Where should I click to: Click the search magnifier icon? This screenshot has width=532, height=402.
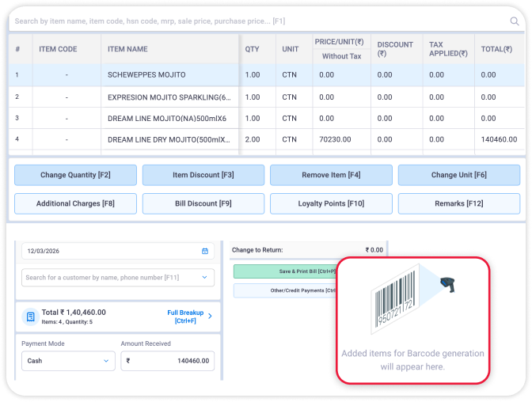point(515,21)
